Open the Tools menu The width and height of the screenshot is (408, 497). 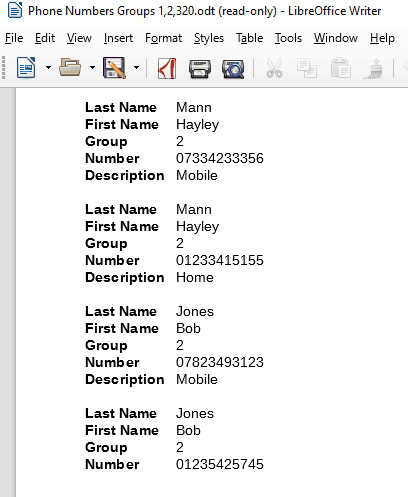tap(288, 38)
